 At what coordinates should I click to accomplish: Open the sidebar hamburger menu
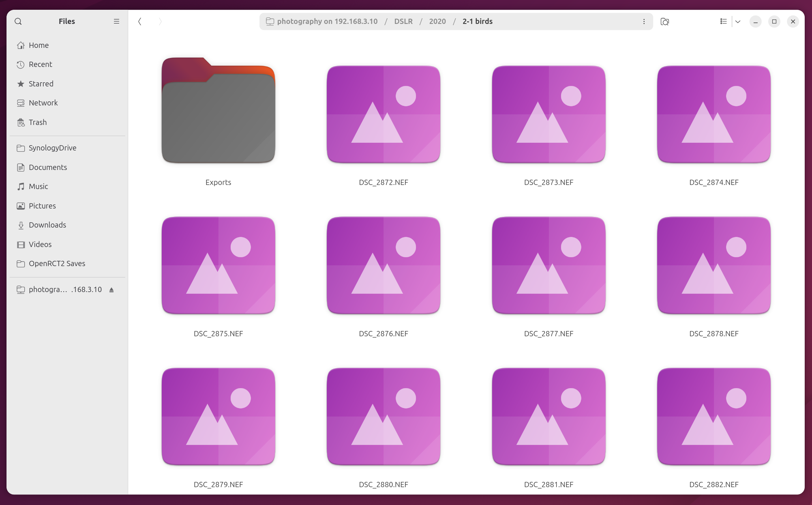(116, 21)
